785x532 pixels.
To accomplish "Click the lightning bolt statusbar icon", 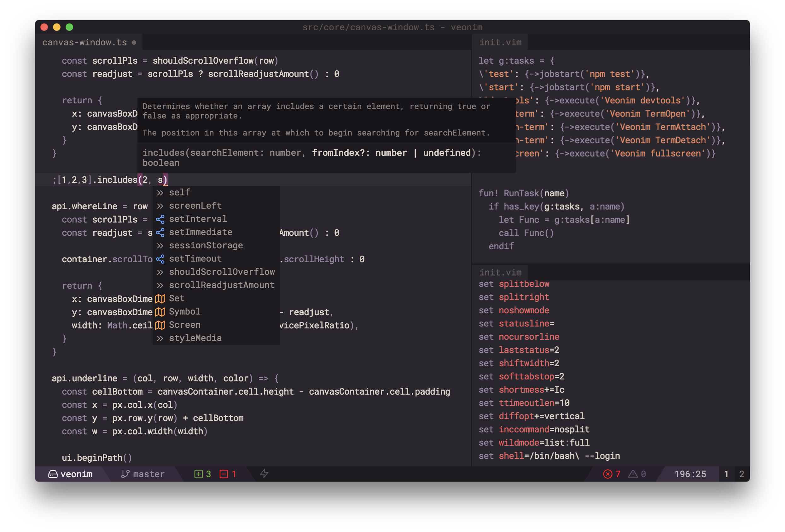I will tap(264, 474).
